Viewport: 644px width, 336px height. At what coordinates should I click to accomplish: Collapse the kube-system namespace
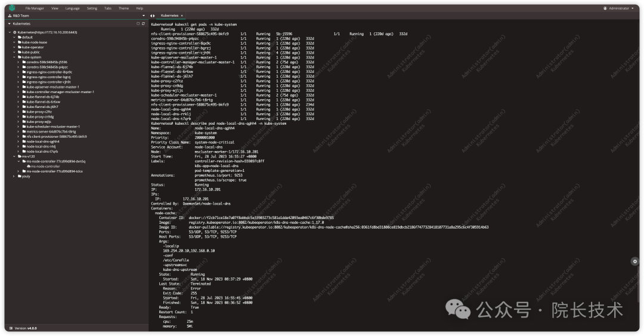point(14,57)
